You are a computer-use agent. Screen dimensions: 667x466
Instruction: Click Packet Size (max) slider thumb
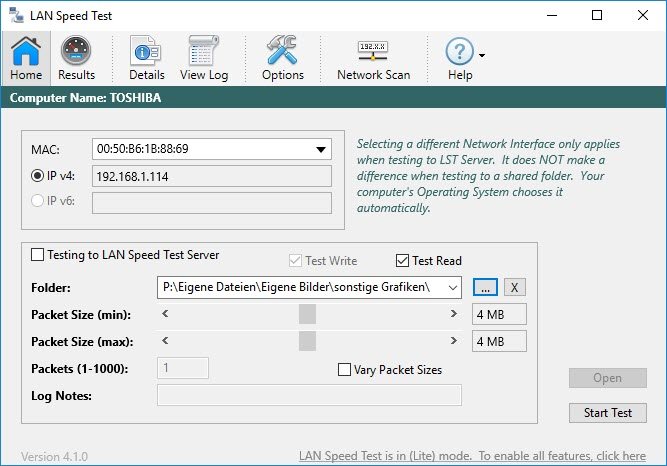(x=307, y=341)
